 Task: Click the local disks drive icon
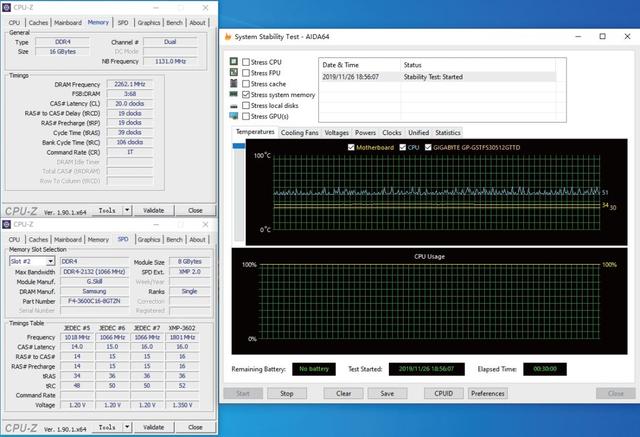click(233, 106)
